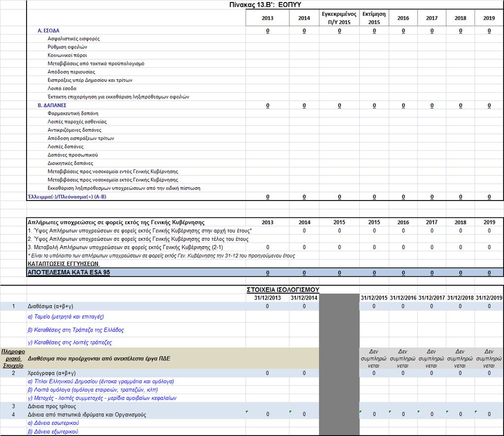504x436 pixels.
Task: Click the 'Αντικριζόμενες δαπάνες' row
Action: point(74,130)
